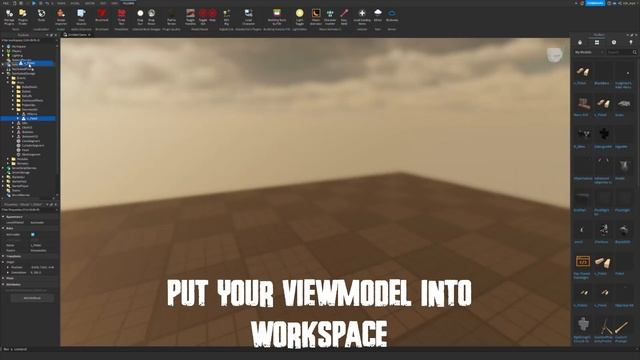
Task: Open the FILE menu
Action: pyautogui.click(x=6, y=3)
